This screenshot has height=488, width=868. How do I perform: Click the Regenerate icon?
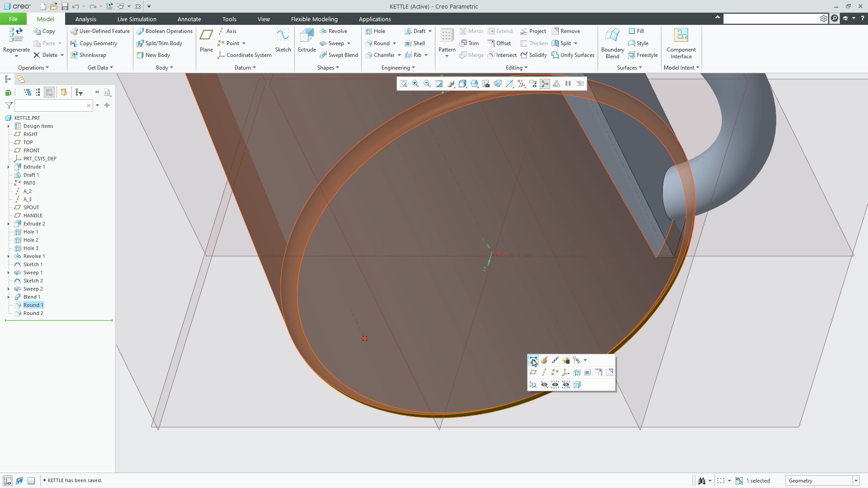[x=16, y=35]
